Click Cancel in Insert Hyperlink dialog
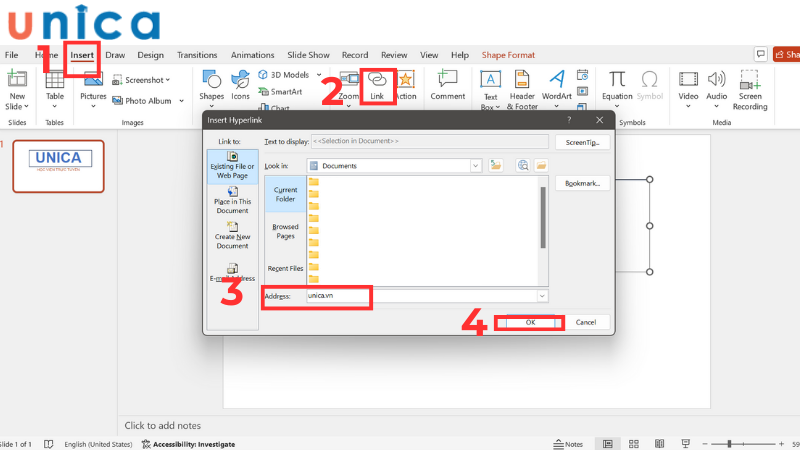 (x=586, y=322)
